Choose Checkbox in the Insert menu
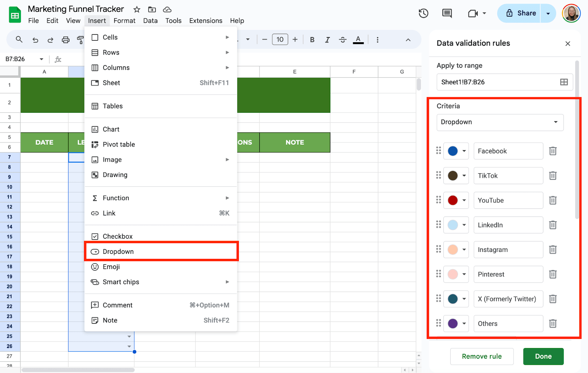This screenshot has width=588, height=373. tap(161, 236)
